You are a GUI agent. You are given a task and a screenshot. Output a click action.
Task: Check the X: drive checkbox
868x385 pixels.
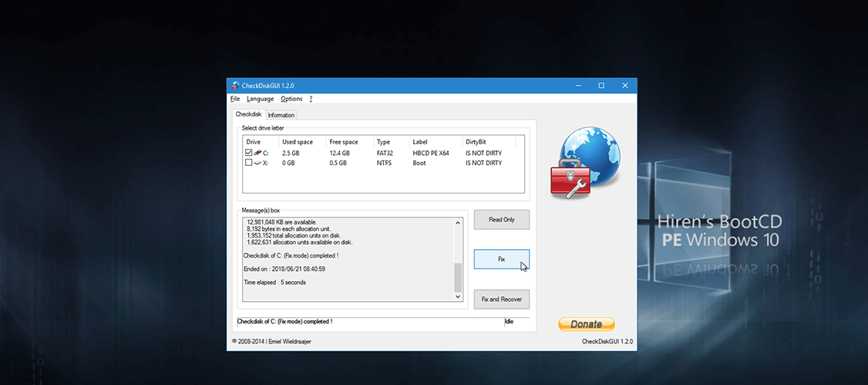pos(248,163)
